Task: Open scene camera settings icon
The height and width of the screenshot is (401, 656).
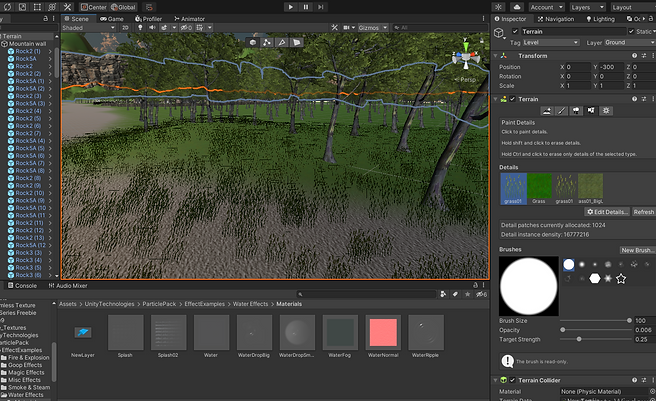Action: click(348, 28)
